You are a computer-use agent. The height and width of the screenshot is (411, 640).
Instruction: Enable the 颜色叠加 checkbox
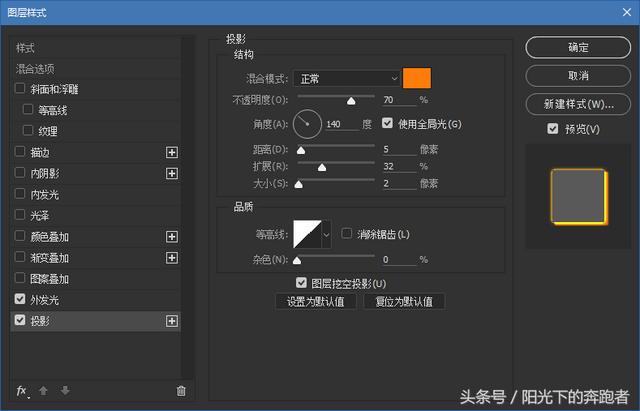(20, 235)
